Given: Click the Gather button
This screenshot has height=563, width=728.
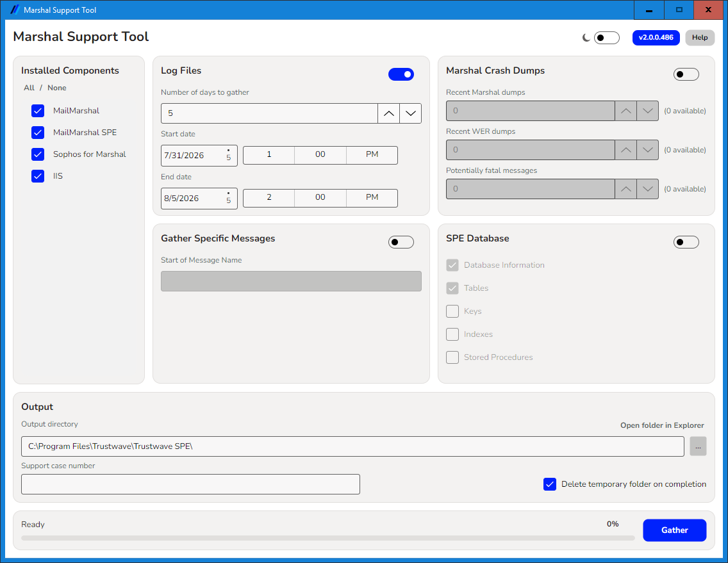Looking at the screenshot, I should point(675,530).
